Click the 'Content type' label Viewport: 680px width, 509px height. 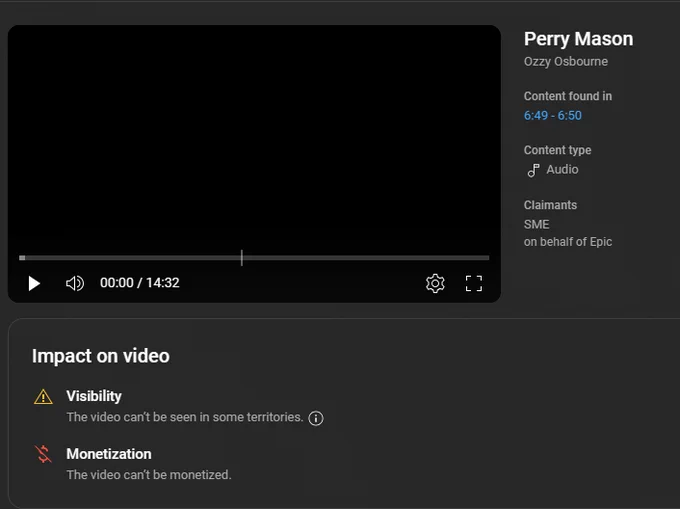click(x=557, y=150)
